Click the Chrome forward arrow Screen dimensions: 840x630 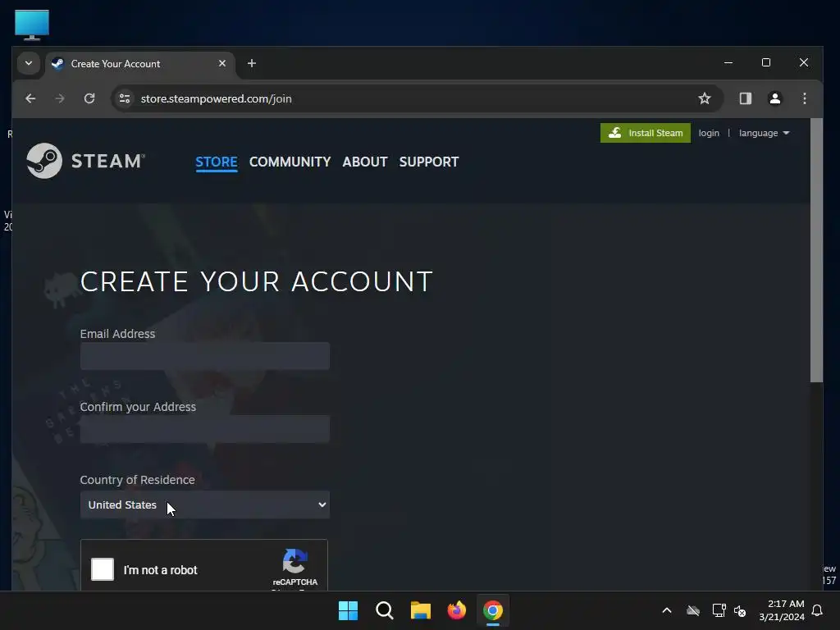point(60,98)
